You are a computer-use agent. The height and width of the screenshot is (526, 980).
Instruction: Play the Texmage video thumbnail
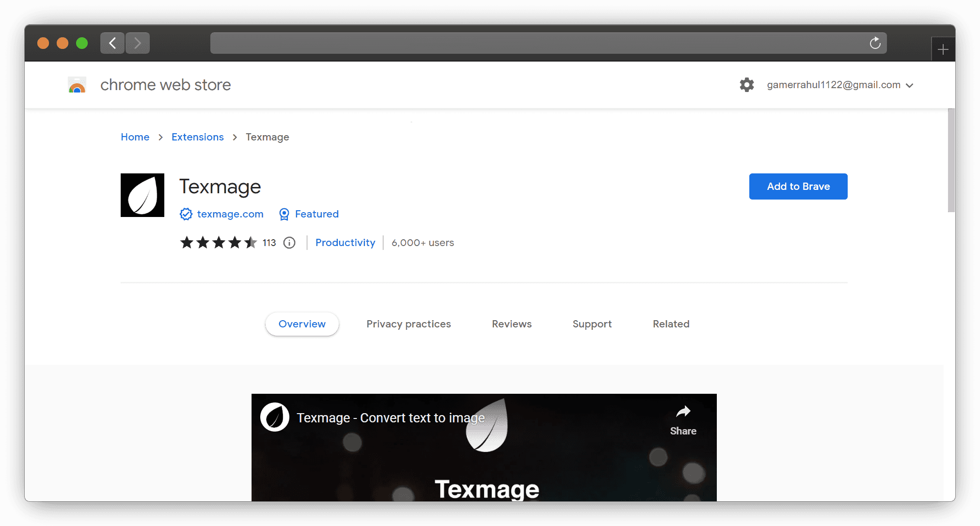484,448
